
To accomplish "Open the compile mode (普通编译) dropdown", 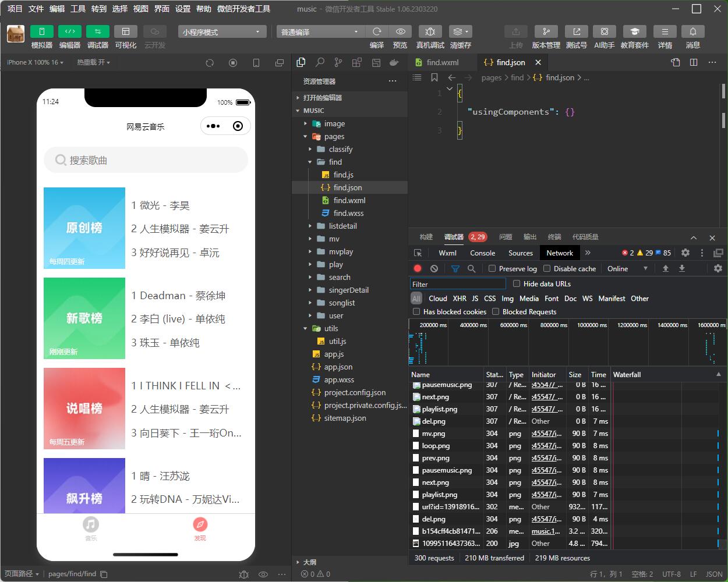I will click(x=320, y=32).
